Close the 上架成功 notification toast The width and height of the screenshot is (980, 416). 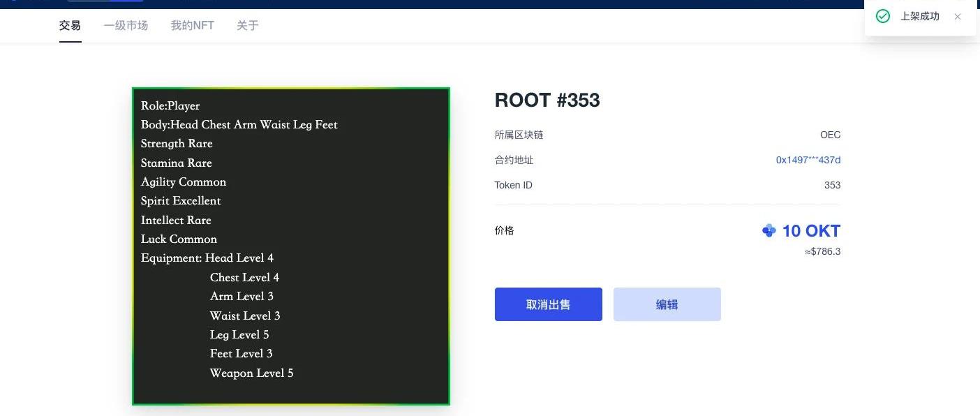(957, 17)
